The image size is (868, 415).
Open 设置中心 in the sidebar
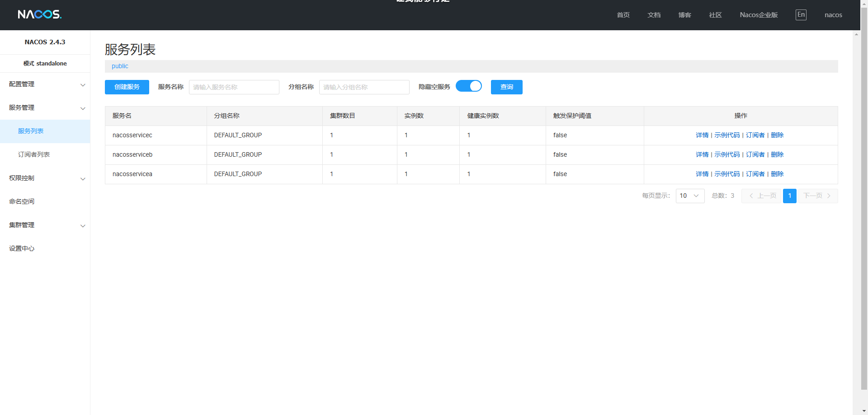point(22,248)
